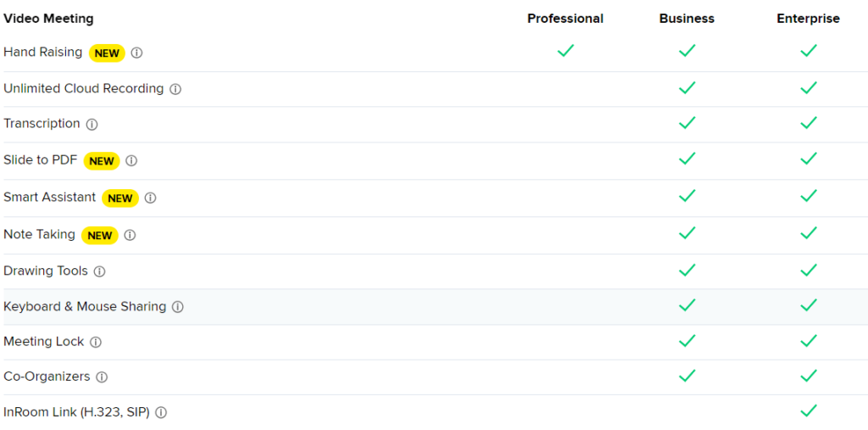The width and height of the screenshot is (868, 430).
Task: Click Enterprise checkmark for Smart Assistant
Action: tap(809, 196)
